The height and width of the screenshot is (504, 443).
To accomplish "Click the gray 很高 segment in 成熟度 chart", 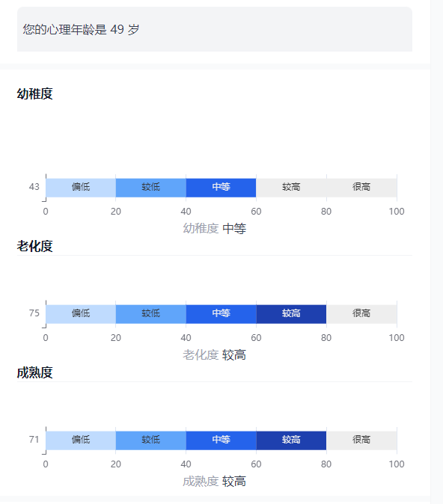I will (x=361, y=440).
